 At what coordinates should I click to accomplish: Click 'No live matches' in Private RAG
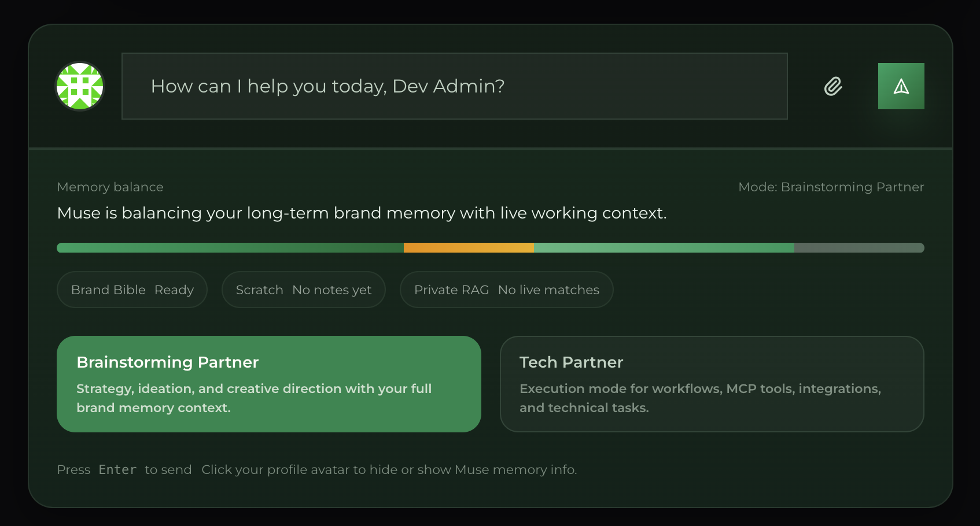[x=549, y=290]
